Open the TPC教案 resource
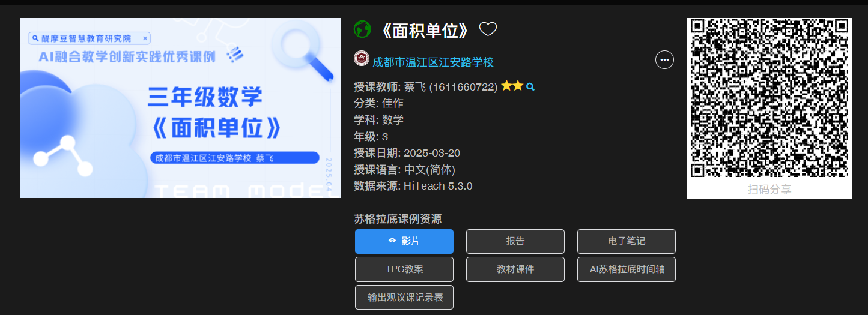The image size is (868, 315). (404, 269)
